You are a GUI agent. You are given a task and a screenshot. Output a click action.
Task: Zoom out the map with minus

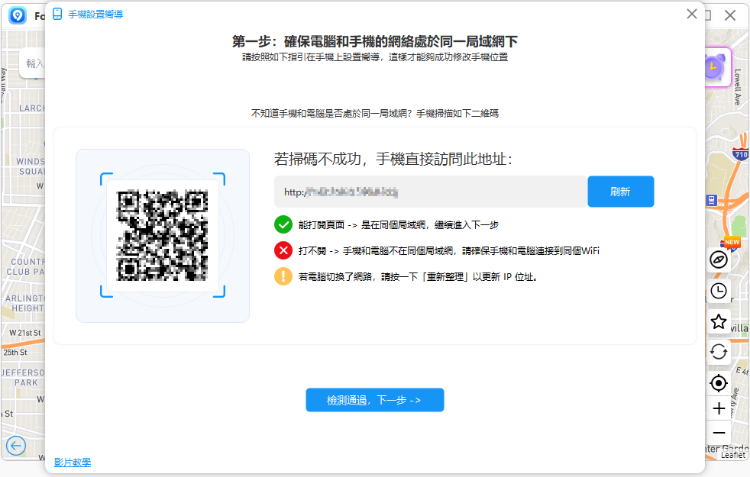click(x=718, y=433)
